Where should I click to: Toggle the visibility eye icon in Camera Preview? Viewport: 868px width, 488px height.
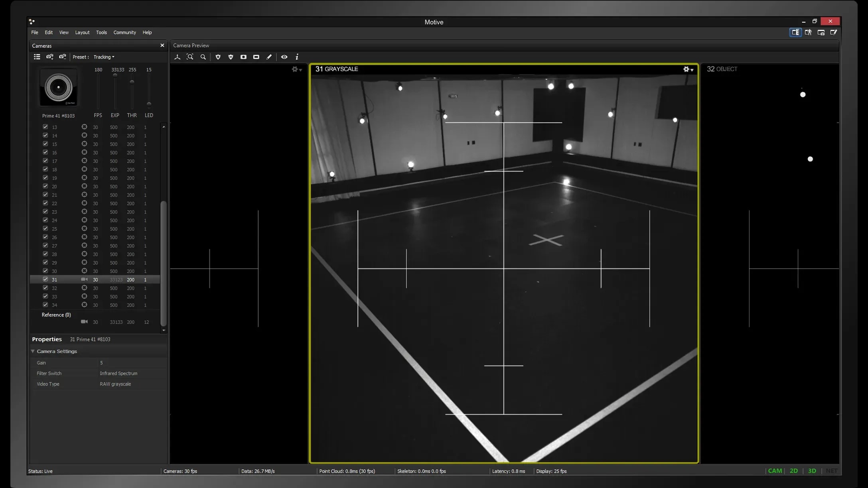point(284,57)
